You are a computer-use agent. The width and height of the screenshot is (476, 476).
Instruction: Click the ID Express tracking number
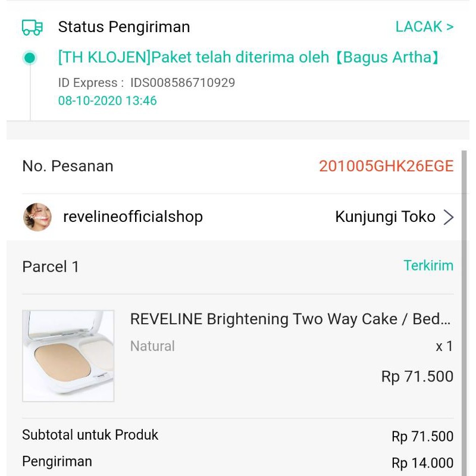tap(183, 83)
